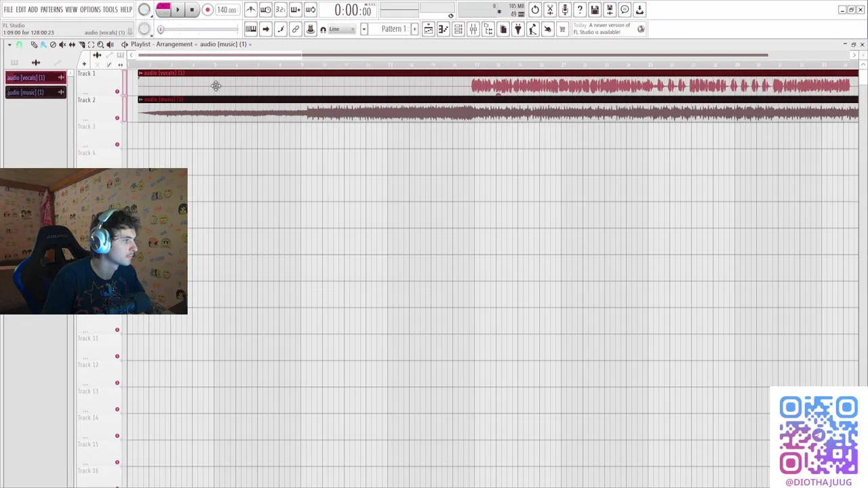Toggle the recording countdown icon

pyautogui.click(x=281, y=9)
